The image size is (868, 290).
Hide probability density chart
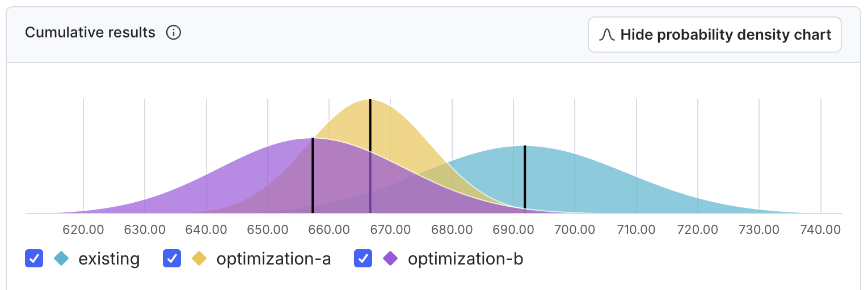714,35
